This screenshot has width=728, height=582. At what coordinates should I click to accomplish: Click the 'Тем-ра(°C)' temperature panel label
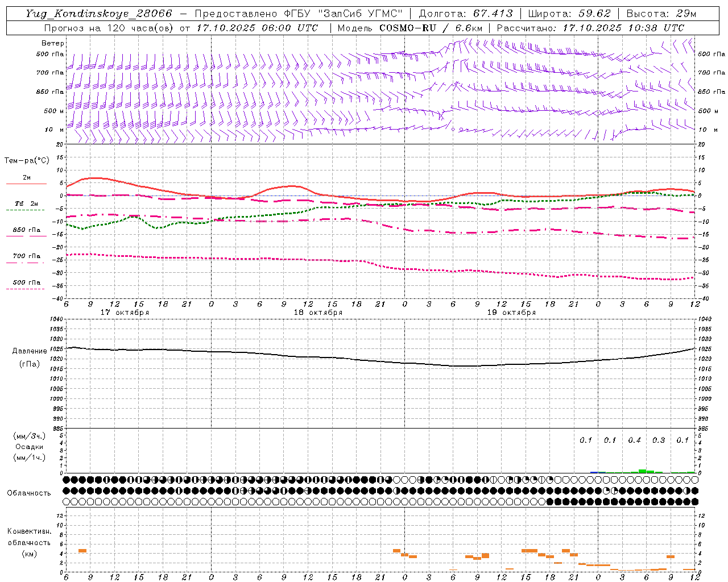(27, 161)
